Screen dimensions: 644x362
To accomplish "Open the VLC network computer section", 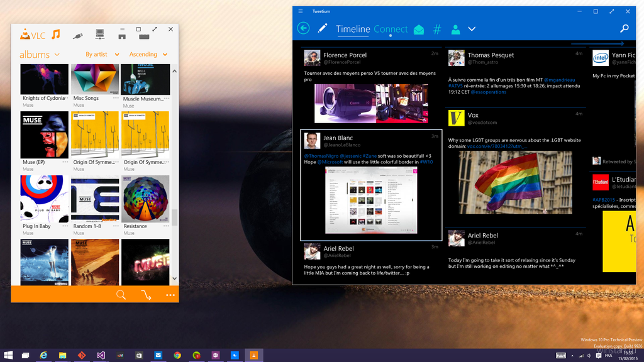I will [100, 34].
